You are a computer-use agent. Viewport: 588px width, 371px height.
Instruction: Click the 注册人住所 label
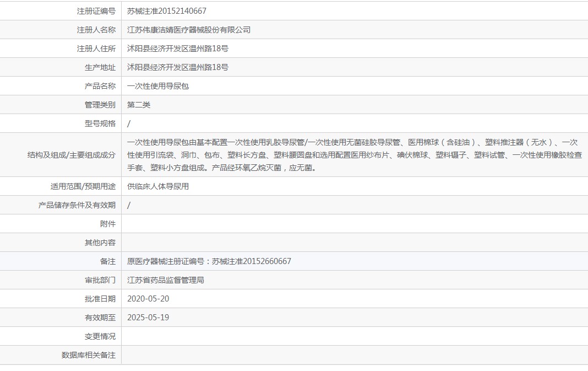96,49
